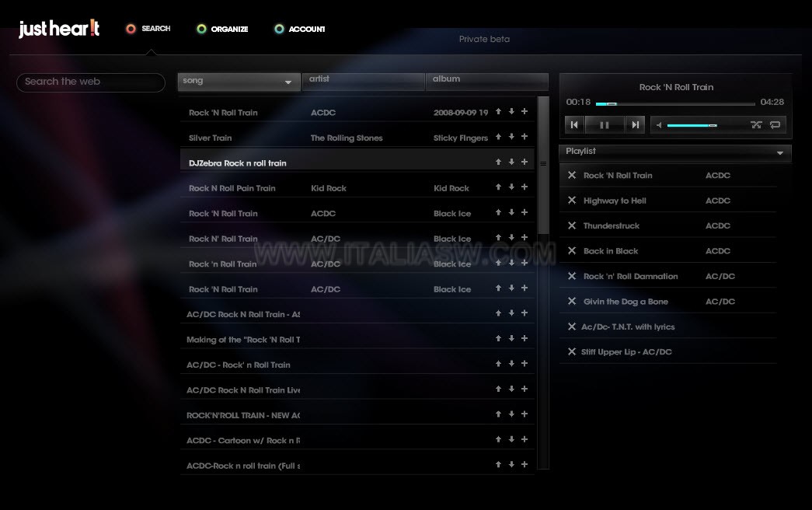Screen dimensions: 812x510
Task: Toggle shuffle mode in player
Action: pos(756,124)
